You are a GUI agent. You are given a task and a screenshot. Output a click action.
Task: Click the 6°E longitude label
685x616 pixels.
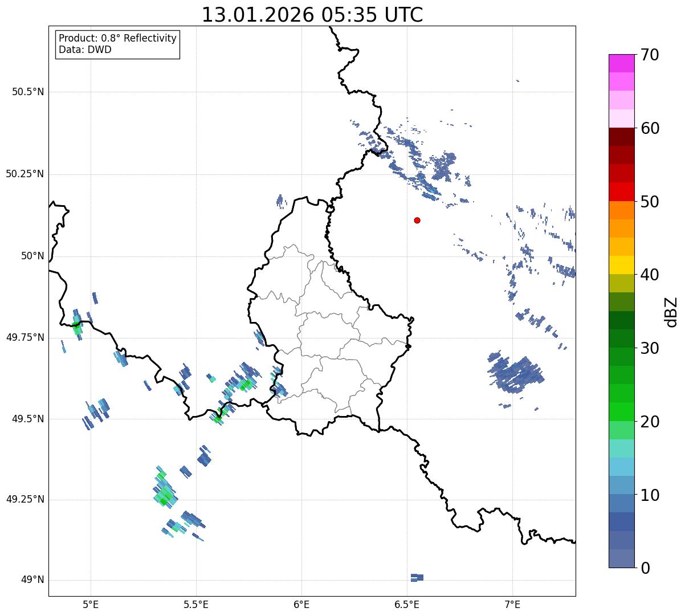[301, 604]
